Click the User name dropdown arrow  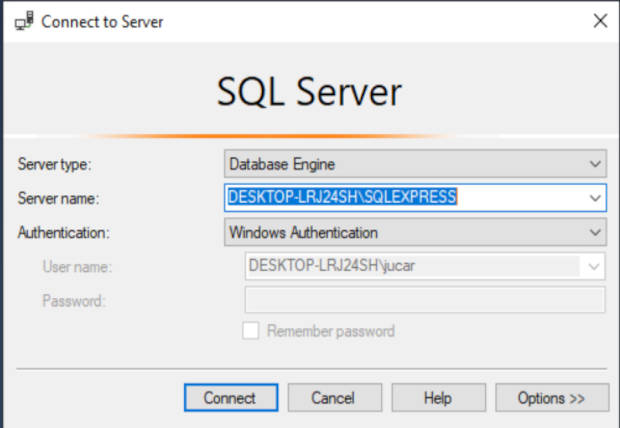[x=594, y=266]
